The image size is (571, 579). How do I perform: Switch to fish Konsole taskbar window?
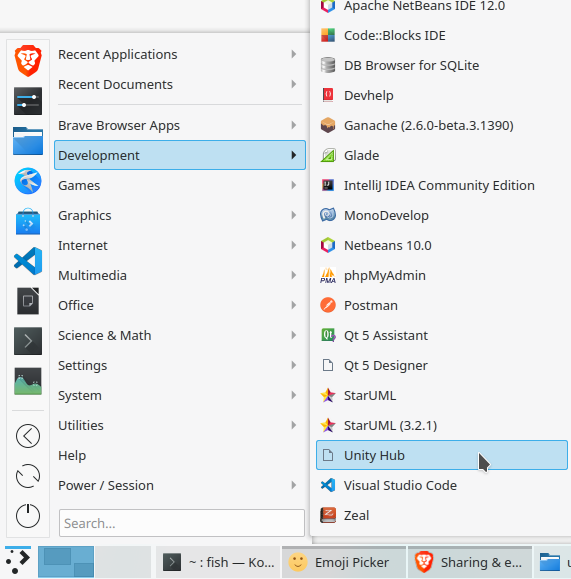click(x=218, y=562)
